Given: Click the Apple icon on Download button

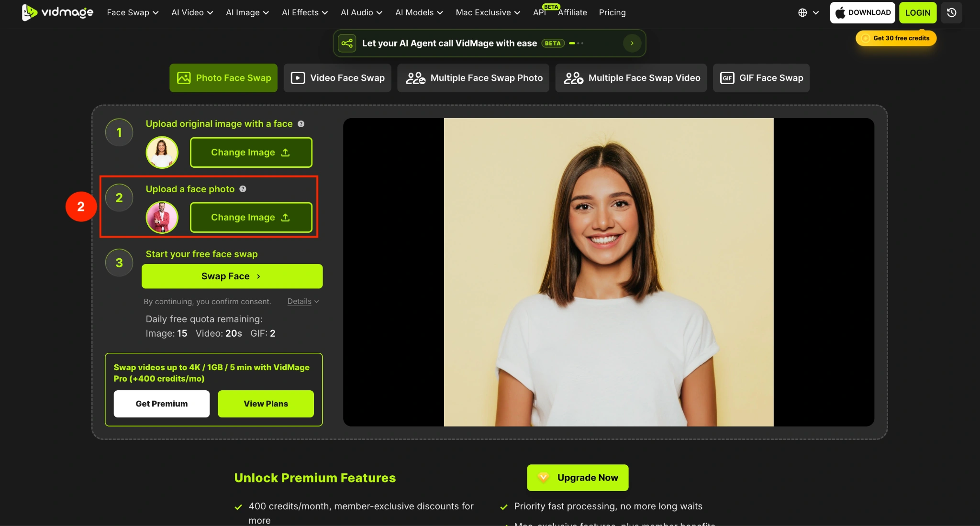Looking at the screenshot, I should tap(840, 13).
